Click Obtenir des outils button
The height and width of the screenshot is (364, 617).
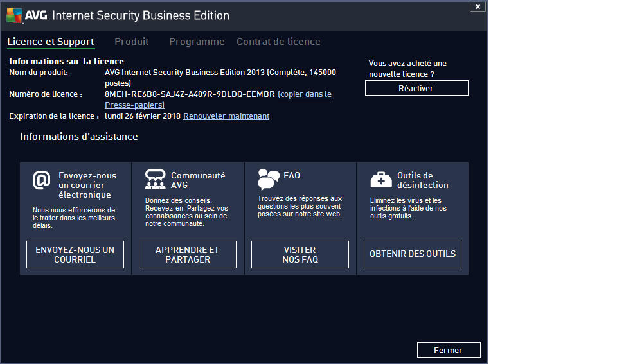click(x=413, y=254)
